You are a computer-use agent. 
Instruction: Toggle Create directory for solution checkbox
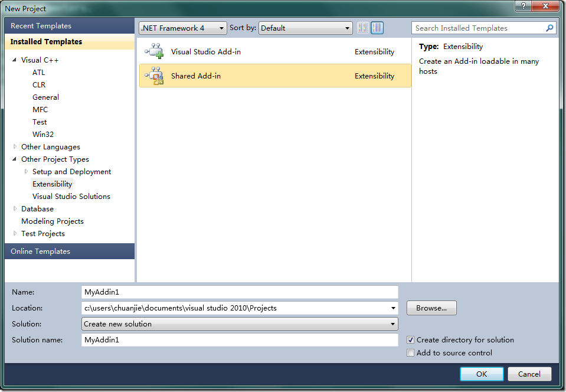coord(410,339)
